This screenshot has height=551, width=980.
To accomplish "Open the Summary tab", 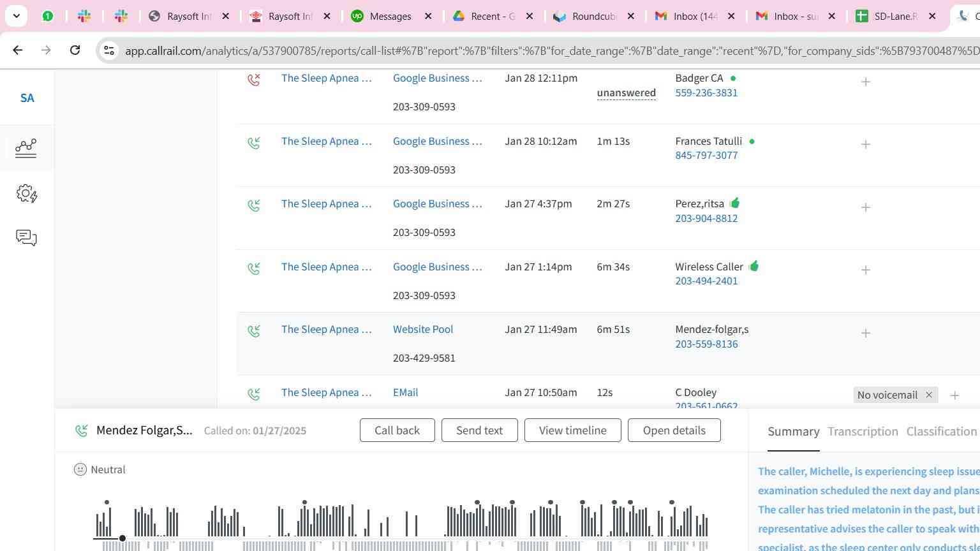I will [x=793, y=432].
